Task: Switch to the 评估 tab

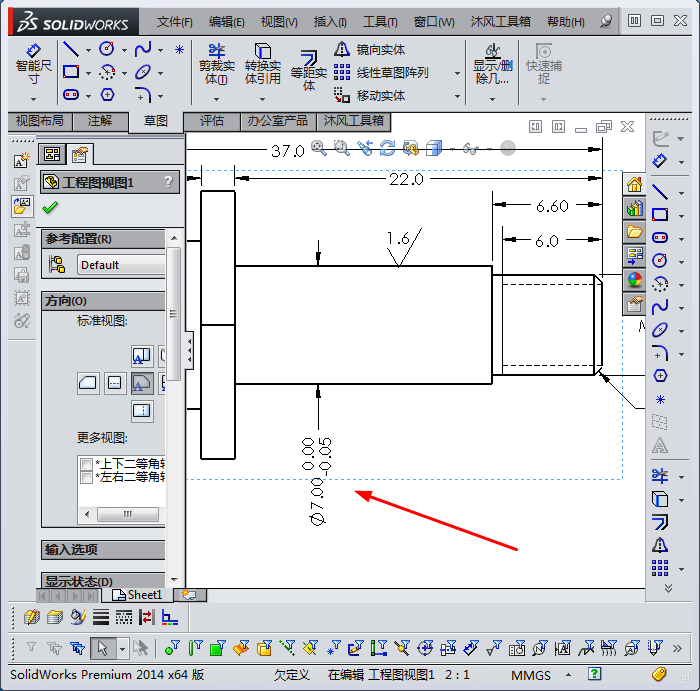Action: point(212,121)
